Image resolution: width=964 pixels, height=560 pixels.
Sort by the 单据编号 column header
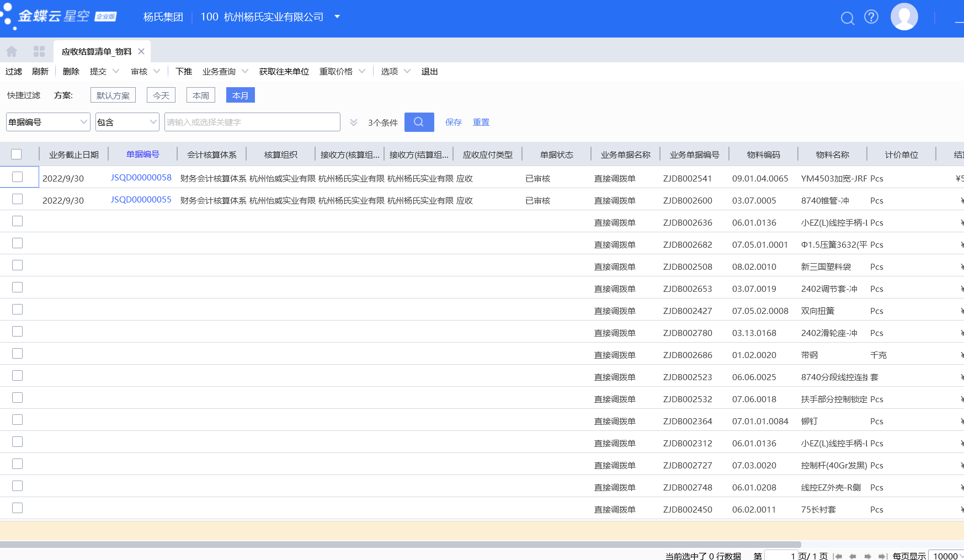point(143,154)
